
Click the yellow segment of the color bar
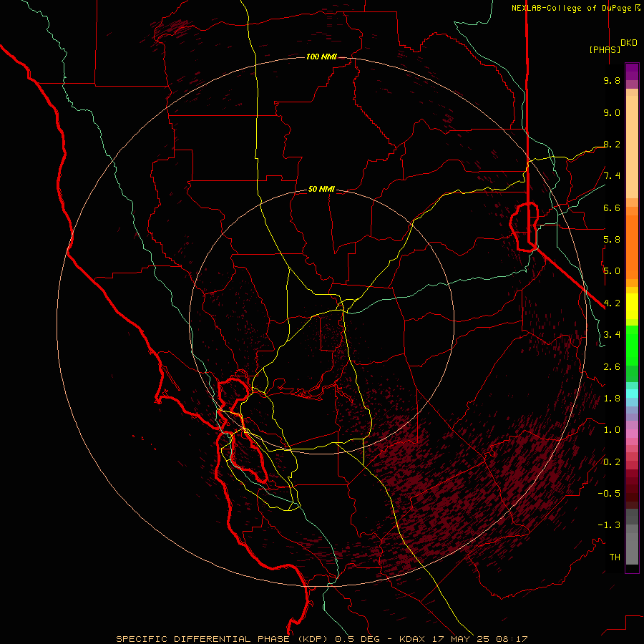632,306
